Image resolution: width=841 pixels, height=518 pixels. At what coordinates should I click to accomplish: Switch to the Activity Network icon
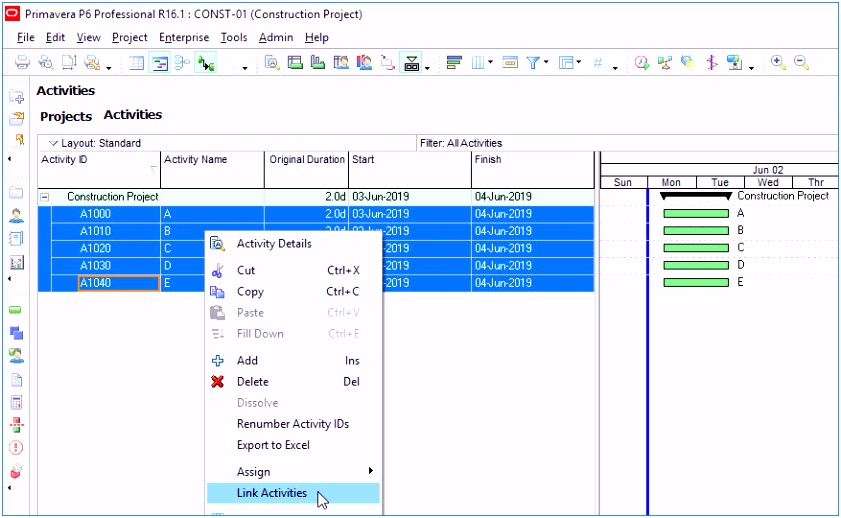coord(182,63)
